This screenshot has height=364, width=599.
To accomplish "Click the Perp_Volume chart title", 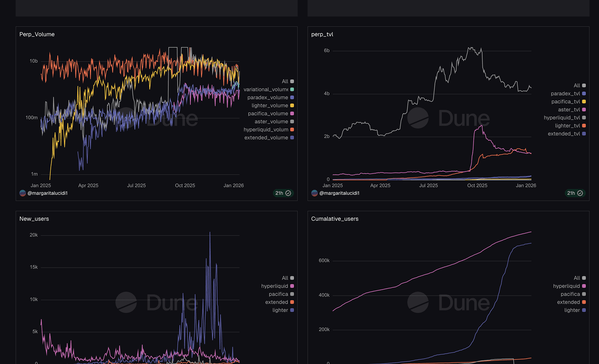I will click(x=37, y=34).
